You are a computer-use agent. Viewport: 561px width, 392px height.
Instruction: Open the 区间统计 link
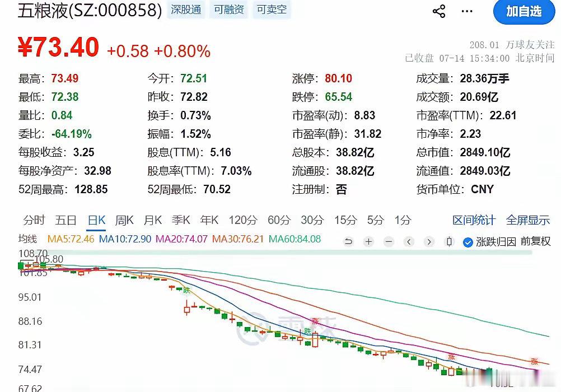click(x=474, y=220)
